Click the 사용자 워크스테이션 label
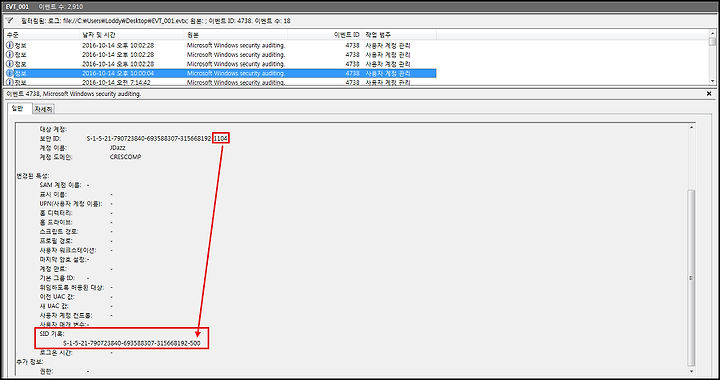720x380 pixels. [68, 250]
